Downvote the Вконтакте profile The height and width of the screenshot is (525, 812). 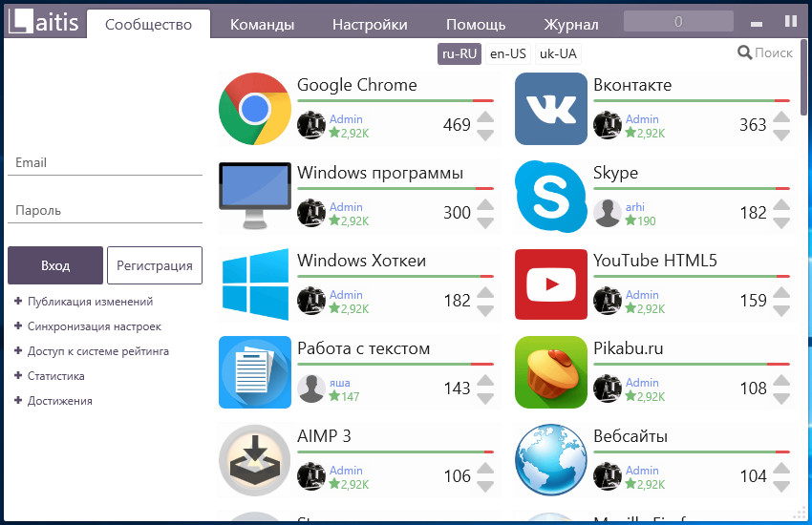click(x=781, y=135)
